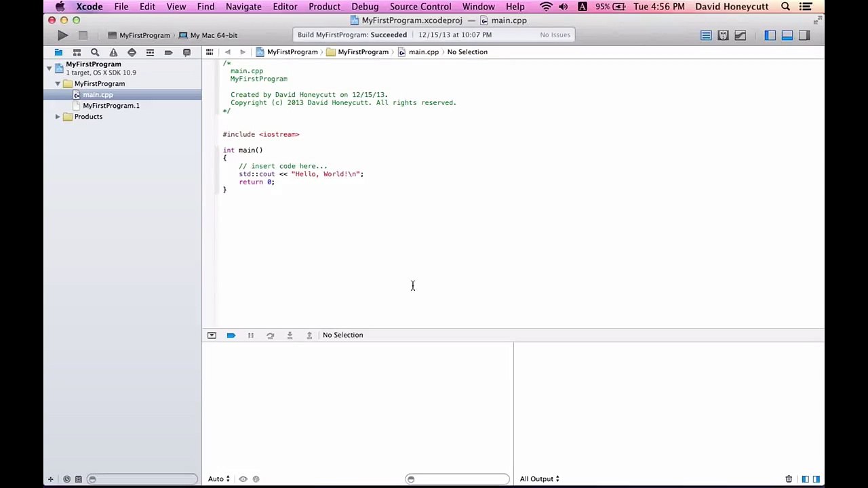Expand the Products folder

(x=58, y=117)
